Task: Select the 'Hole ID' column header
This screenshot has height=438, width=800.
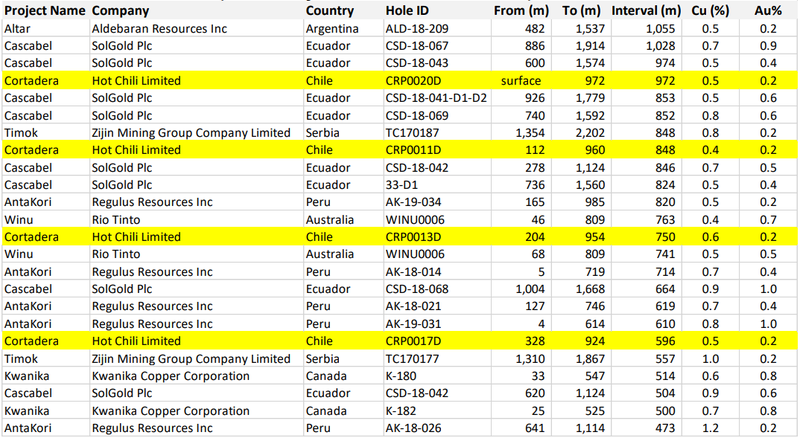Action: pyautogui.click(x=407, y=11)
